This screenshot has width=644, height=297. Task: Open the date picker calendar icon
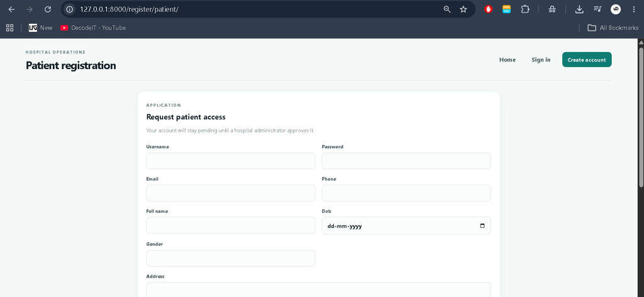[482, 225]
